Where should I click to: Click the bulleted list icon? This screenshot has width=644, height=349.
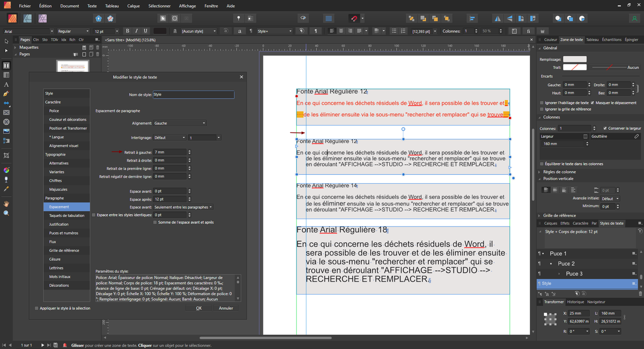pyautogui.click(x=394, y=31)
